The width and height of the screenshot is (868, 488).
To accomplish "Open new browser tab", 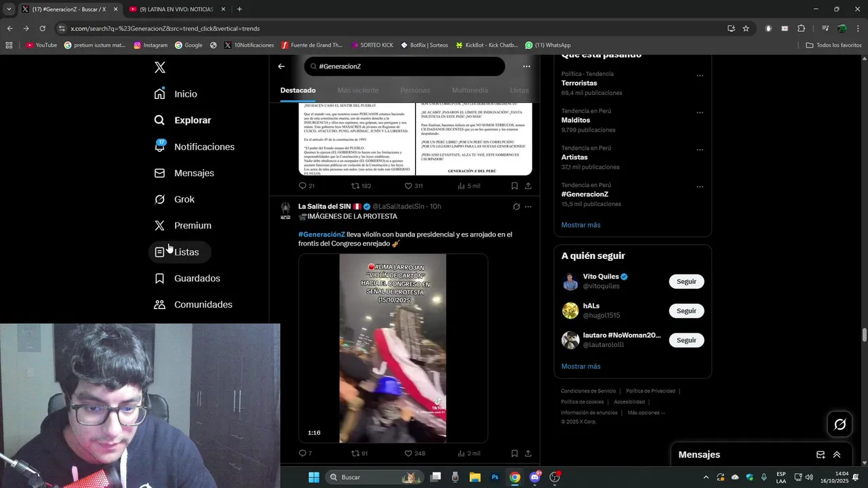I will (239, 9).
